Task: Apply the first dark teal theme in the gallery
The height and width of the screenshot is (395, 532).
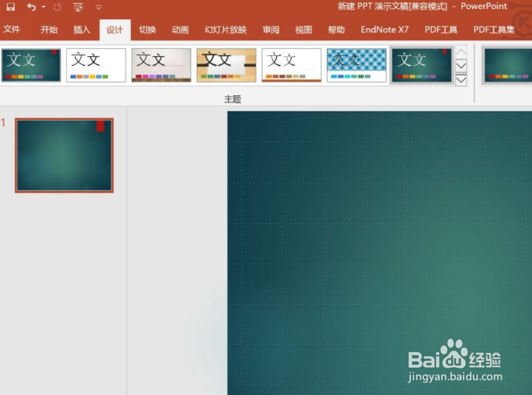Action: tap(31, 65)
